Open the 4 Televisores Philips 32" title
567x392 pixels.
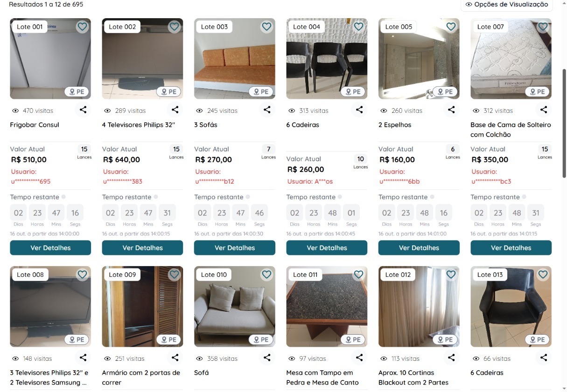point(139,125)
